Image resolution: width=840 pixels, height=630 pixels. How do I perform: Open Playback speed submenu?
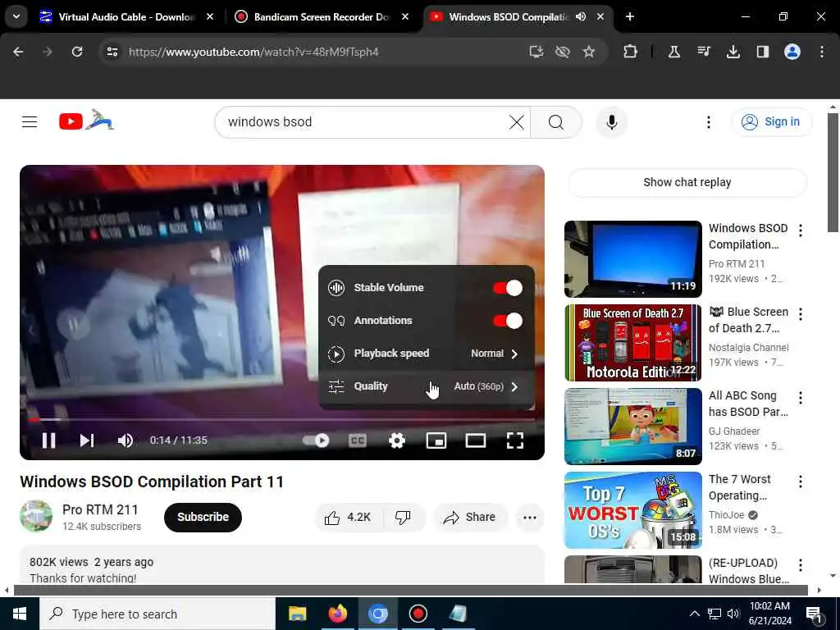[x=427, y=354]
